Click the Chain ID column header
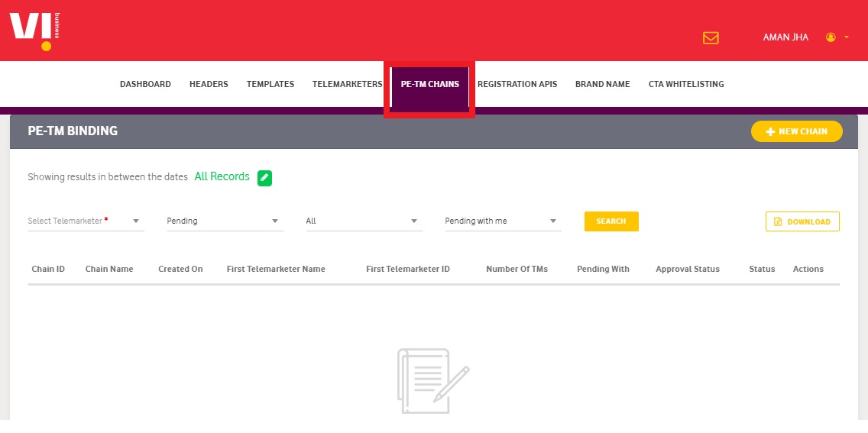This screenshot has width=868, height=433. [x=48, y=270]
